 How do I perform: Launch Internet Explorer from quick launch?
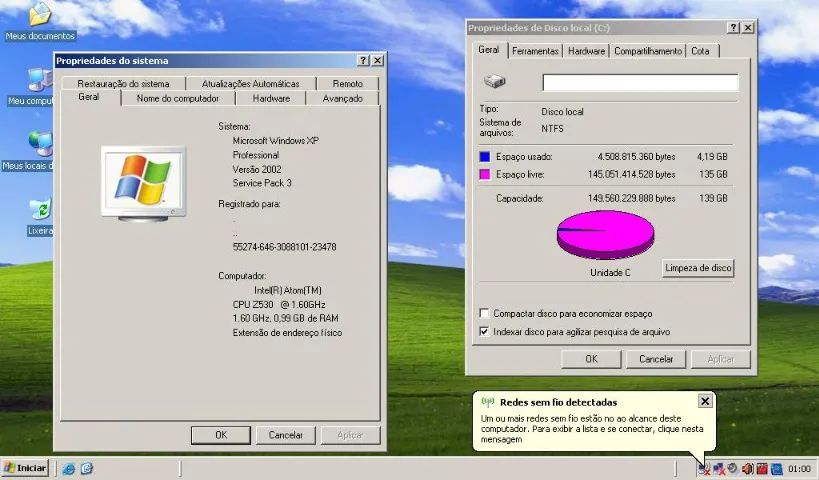68,469
